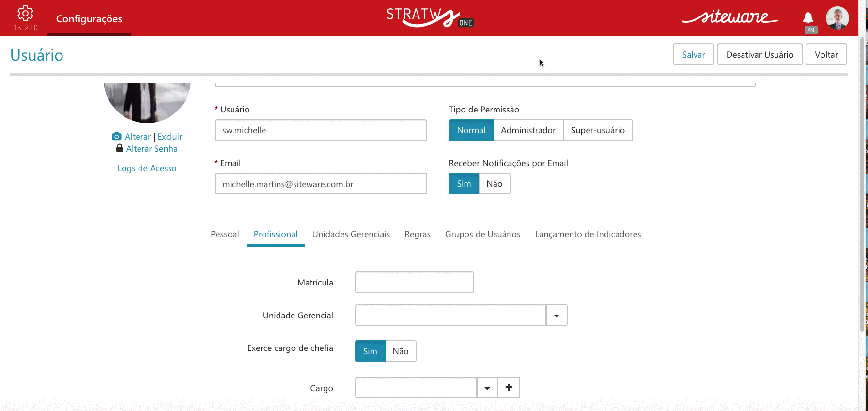This screenshot has height=411, width=868.
Task: Click the Usuário input containing sw.michelle
Action: (321, 130)
